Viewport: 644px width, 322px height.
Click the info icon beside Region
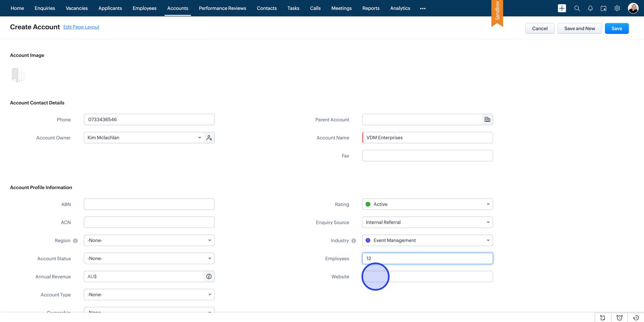point(75,241)
